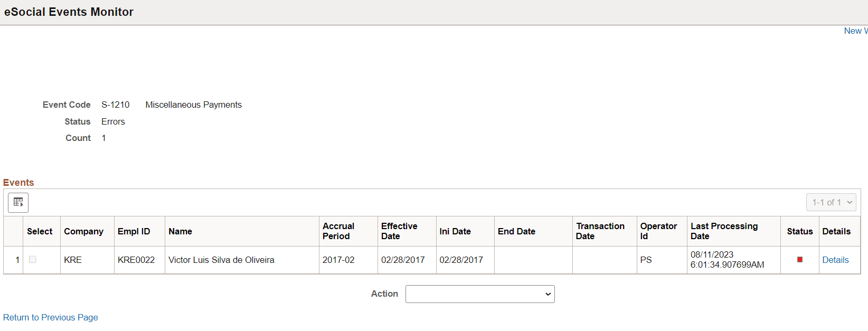Click the S-1210 Event Code label

pyautogui.click(x=115, y=105)
